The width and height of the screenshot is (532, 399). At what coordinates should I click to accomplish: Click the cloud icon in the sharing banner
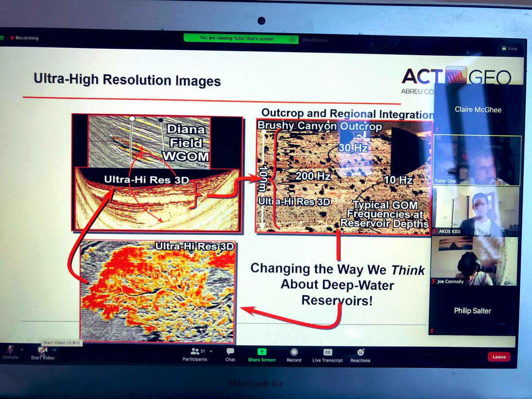point(293,39)
